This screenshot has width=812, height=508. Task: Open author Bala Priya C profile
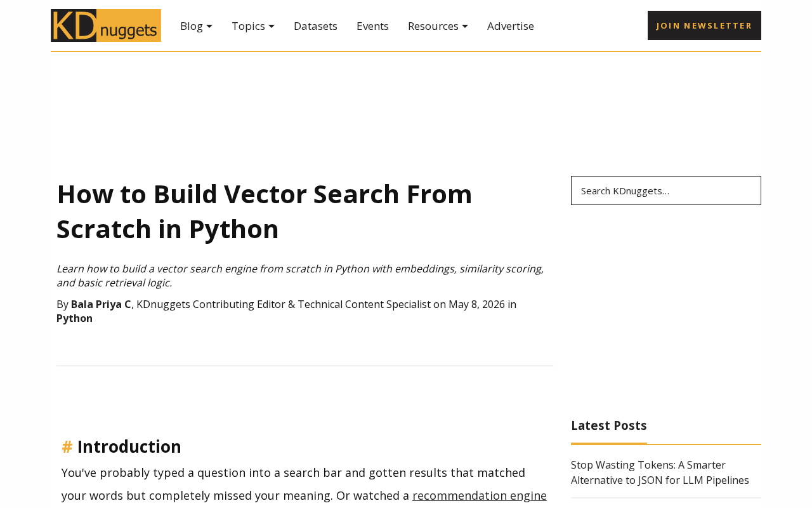101,304
